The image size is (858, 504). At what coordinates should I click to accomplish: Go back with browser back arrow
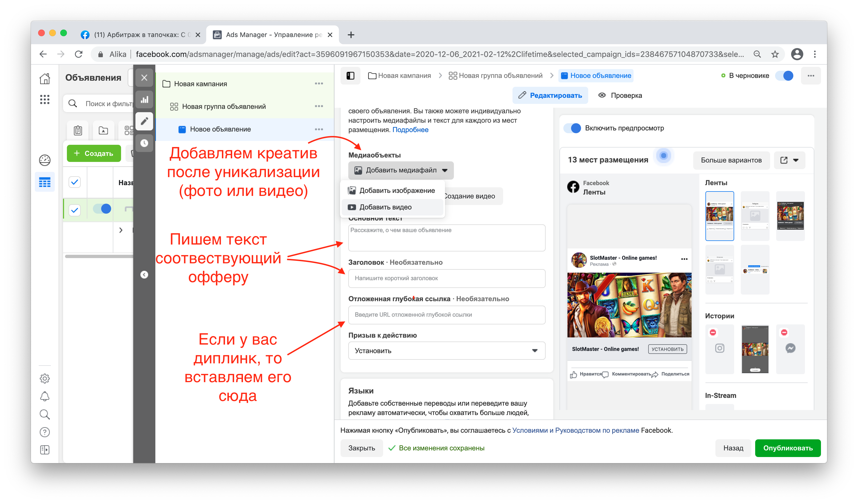43,54
